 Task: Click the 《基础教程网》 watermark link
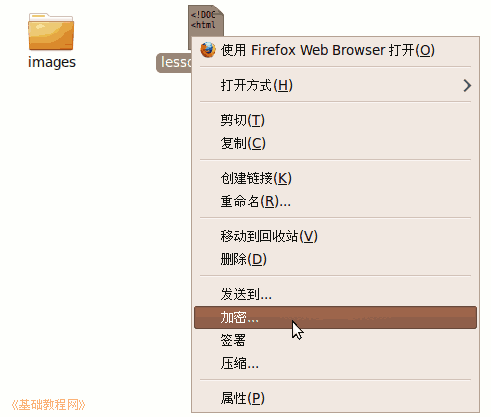(x=48, y=405)
